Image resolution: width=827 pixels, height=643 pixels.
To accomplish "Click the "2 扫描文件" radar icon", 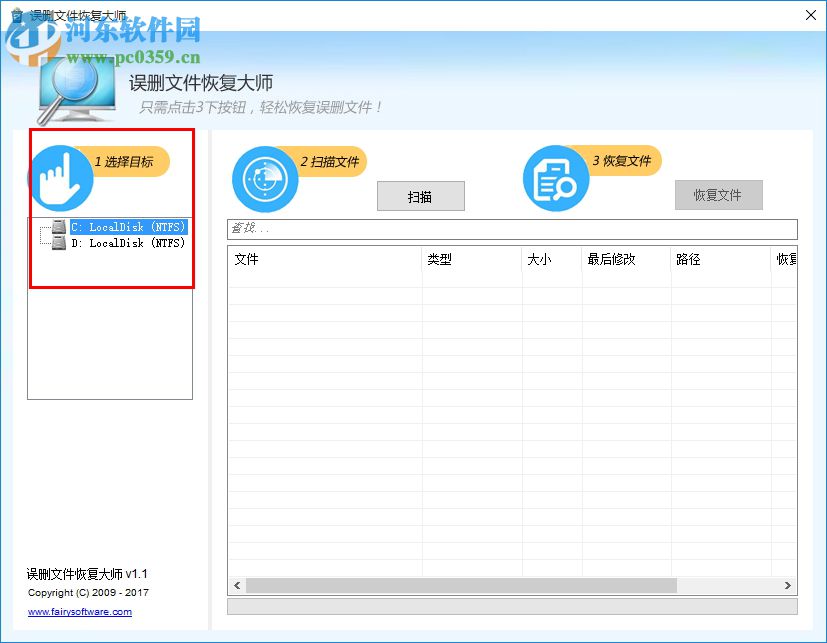I will [264, 180].
